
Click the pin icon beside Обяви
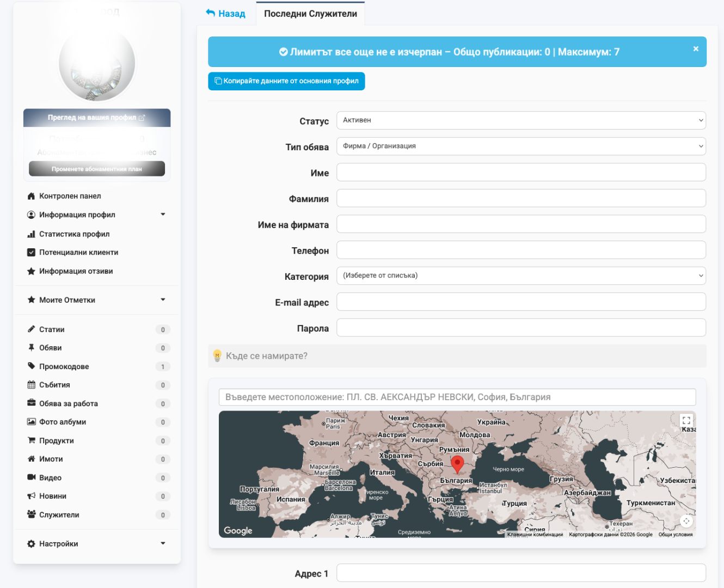32,348
